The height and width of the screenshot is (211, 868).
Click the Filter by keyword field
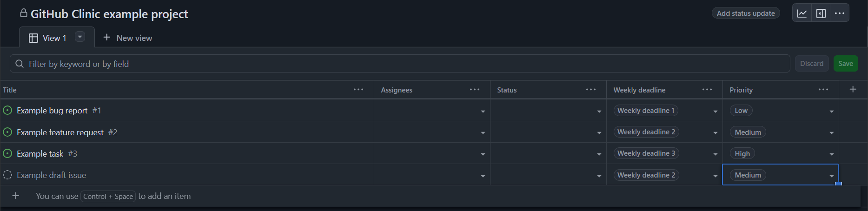click(400, 64)
